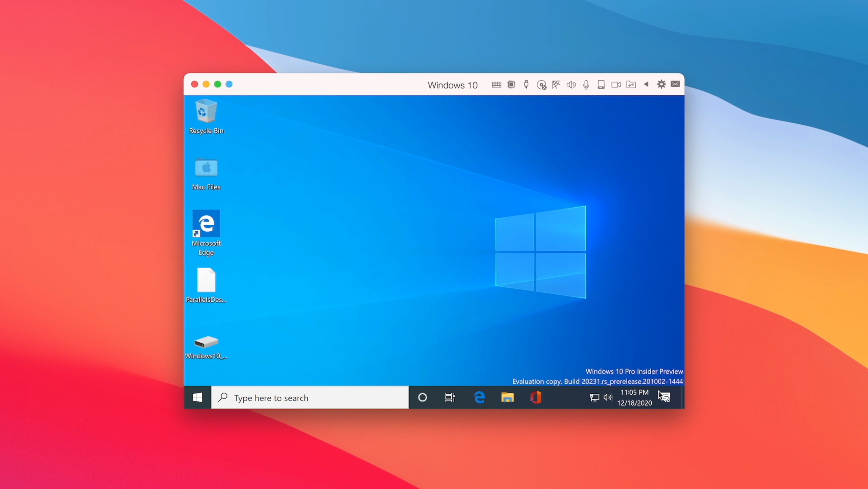This screenshot has width=868, height=489.
Task: Toggle the Parallels sound speaker icon
Action: (x=571, y=84)
